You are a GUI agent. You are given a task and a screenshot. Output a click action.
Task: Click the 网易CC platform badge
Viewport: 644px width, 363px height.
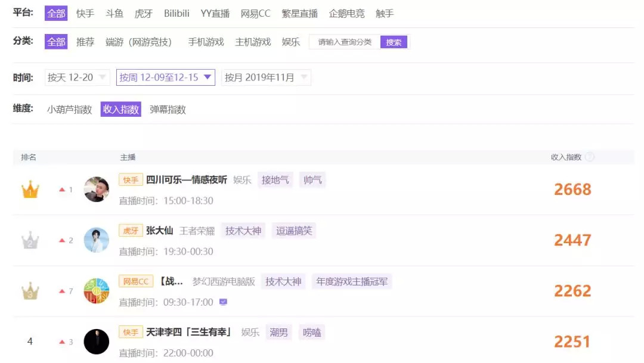[x=136, y=281]
